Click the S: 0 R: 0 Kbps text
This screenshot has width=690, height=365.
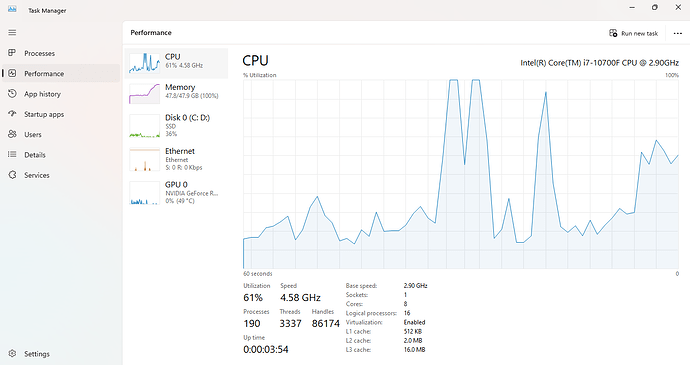(x=184, y=168)
